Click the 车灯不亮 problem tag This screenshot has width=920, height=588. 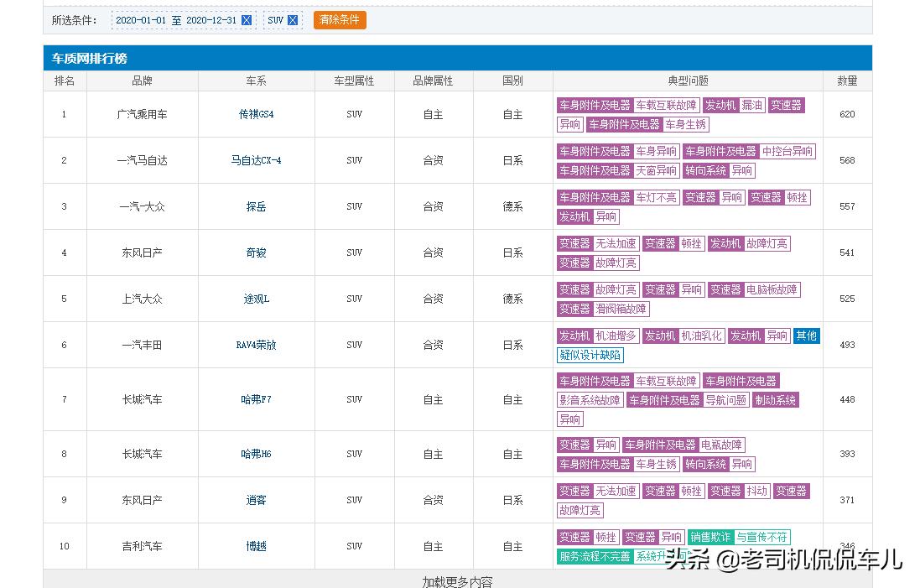coord(656,198)
